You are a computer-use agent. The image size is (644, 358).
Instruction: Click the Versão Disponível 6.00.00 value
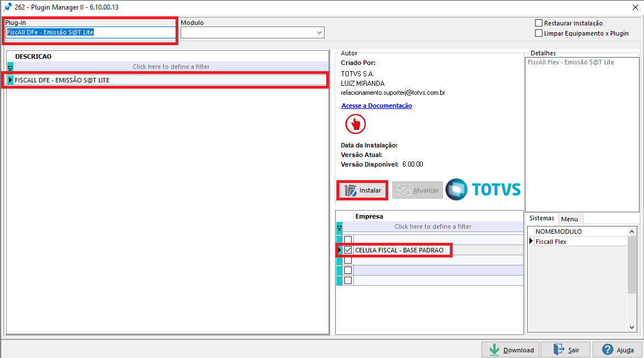click(413, 164)
